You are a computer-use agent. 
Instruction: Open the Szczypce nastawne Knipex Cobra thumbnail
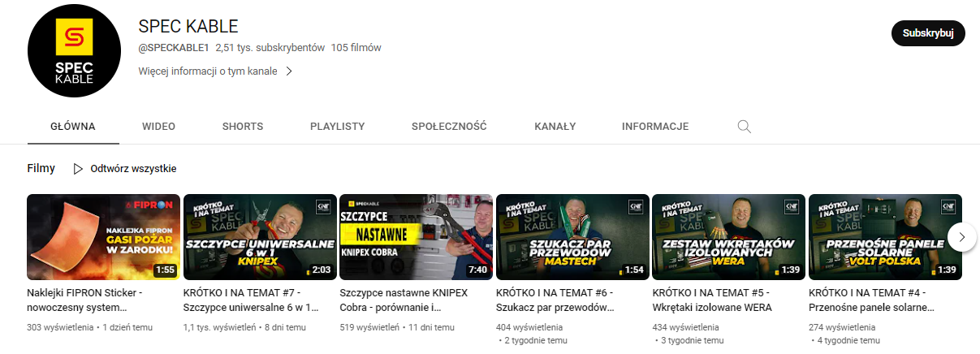(416, 236)
